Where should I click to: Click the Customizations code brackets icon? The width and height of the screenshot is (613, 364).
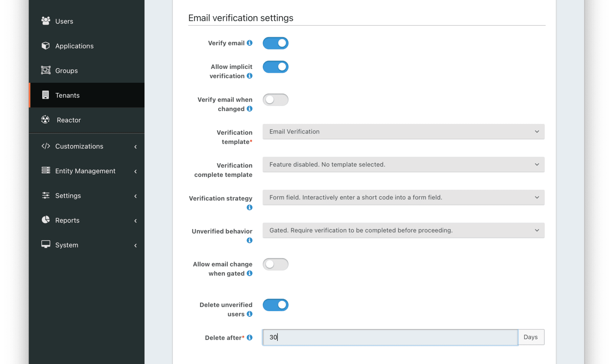pyautogui.click(x=46, y=146)
